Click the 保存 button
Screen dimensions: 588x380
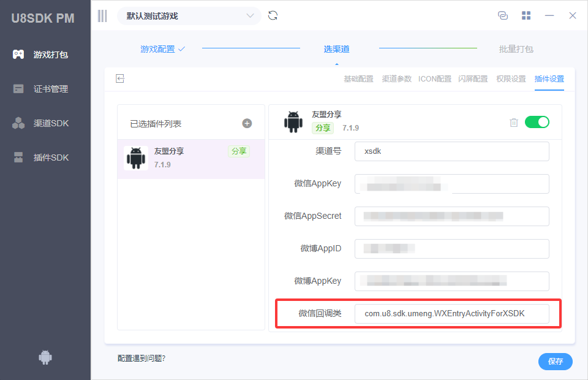555,362
